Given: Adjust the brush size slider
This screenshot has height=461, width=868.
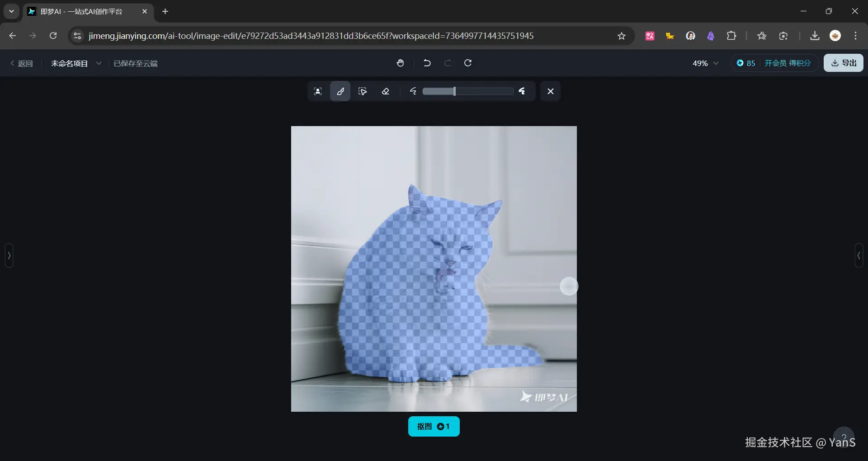Looking at the screenshot, I should pos(468,91).
